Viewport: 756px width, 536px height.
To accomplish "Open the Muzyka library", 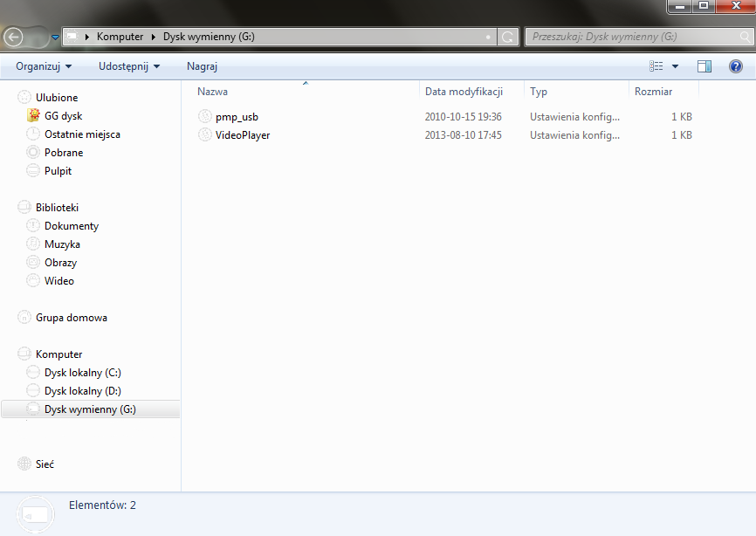I will 62,244.
